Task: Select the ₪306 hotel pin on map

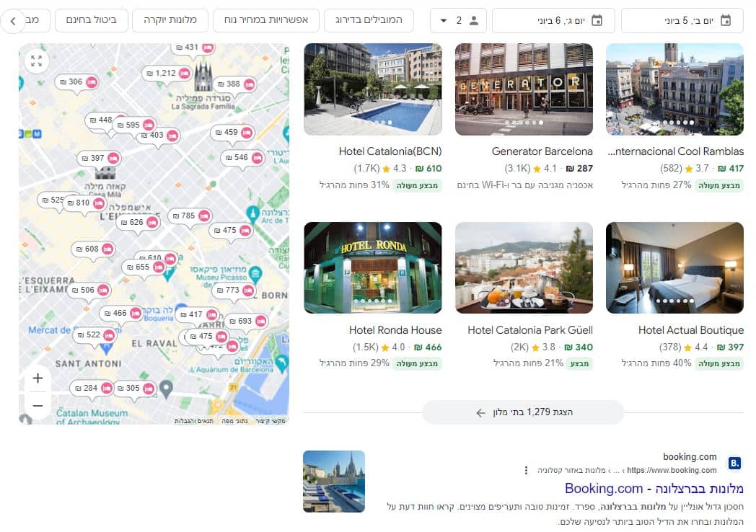Action: click(77, 82)
